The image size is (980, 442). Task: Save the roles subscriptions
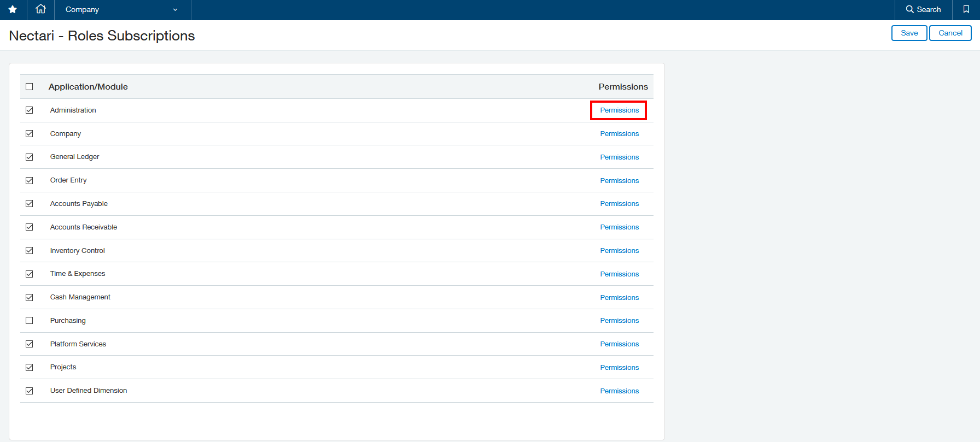tap(909, 33)
